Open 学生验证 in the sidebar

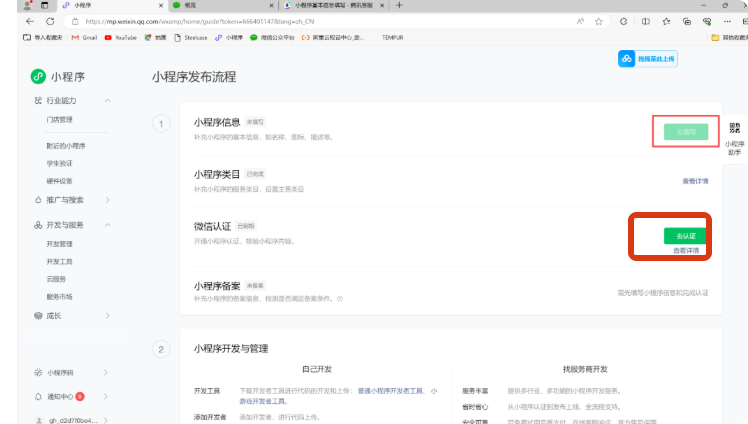coord(60,164)
